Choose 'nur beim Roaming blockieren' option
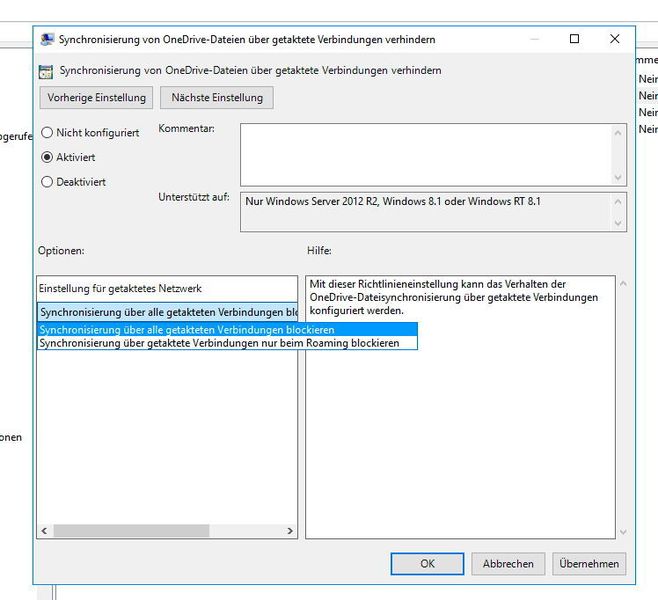 [227, 343]
